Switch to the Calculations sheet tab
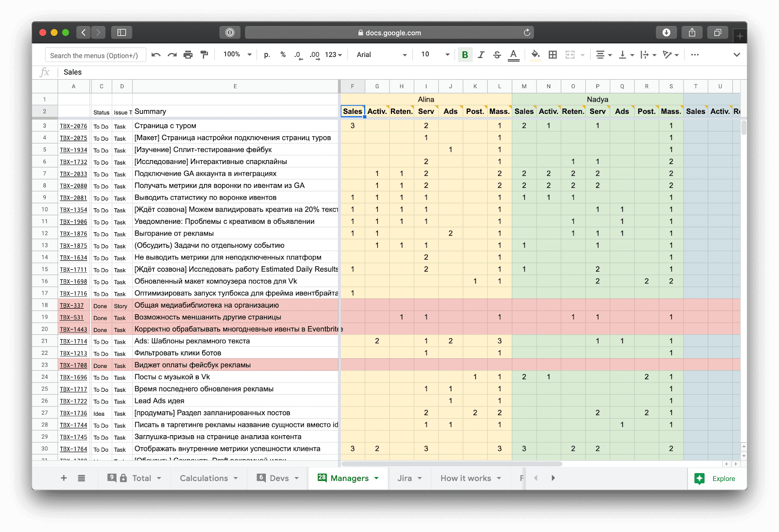Viewport: 779px width, 532px height. point(204,478)
